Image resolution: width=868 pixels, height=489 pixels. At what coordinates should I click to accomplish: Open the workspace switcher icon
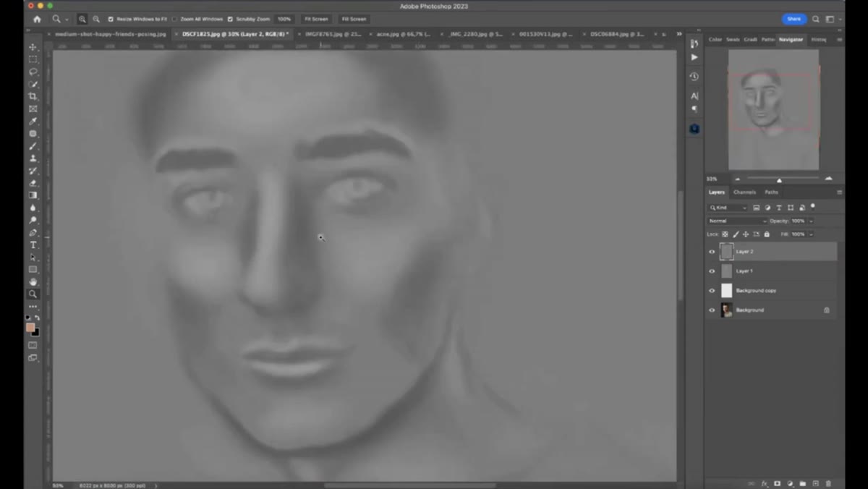coord(830,19)
